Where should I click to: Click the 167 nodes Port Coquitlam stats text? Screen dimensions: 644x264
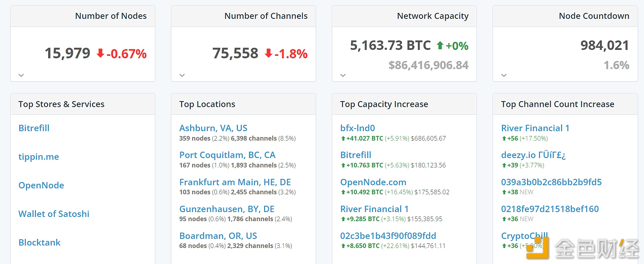click(238, 165)
